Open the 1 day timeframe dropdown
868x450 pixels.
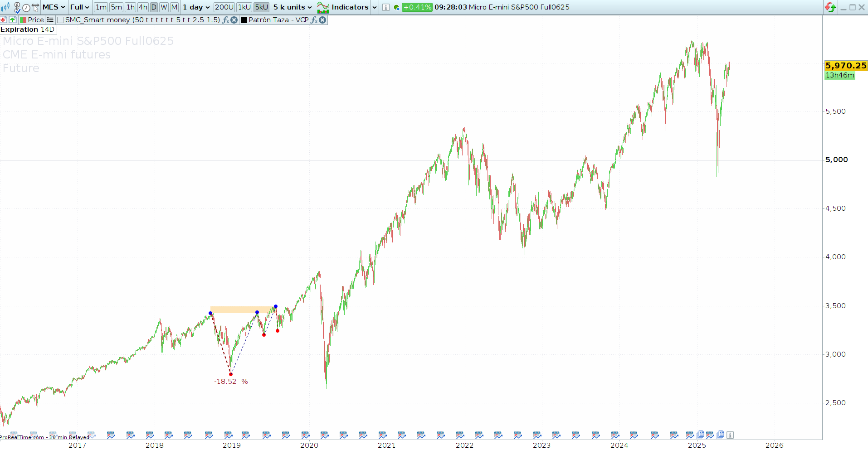196,7
